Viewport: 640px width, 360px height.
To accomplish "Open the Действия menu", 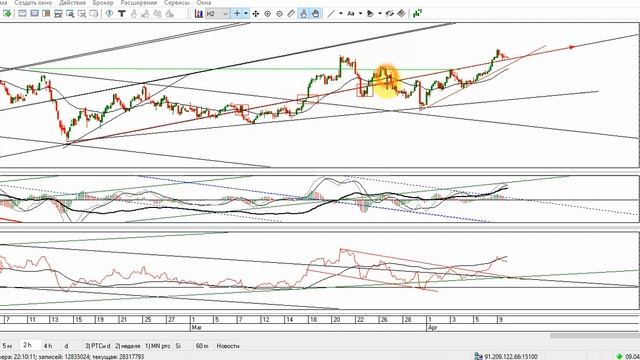I will (72, 2).
